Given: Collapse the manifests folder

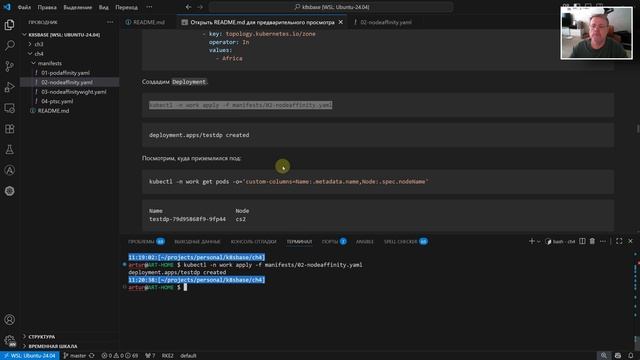Looking at the screenshot, I should (x=49, y=63).
